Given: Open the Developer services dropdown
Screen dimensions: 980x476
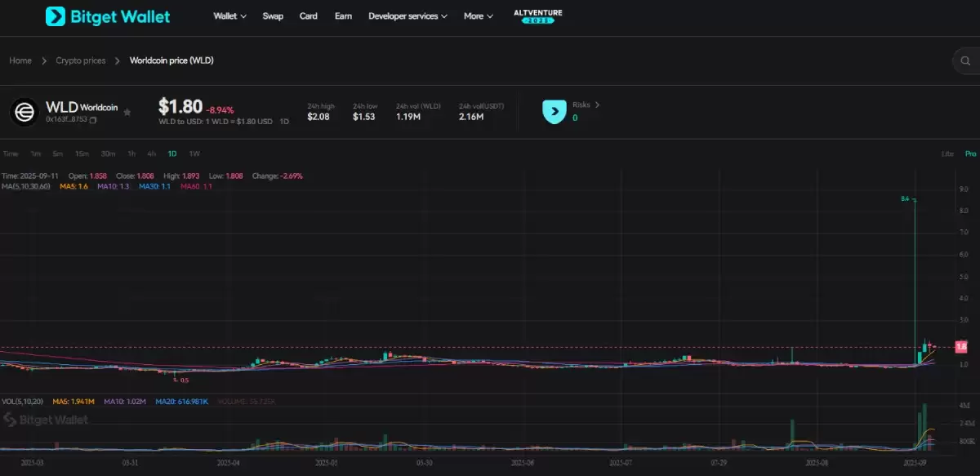Looking at the screenshot, I should pos(406,16).
